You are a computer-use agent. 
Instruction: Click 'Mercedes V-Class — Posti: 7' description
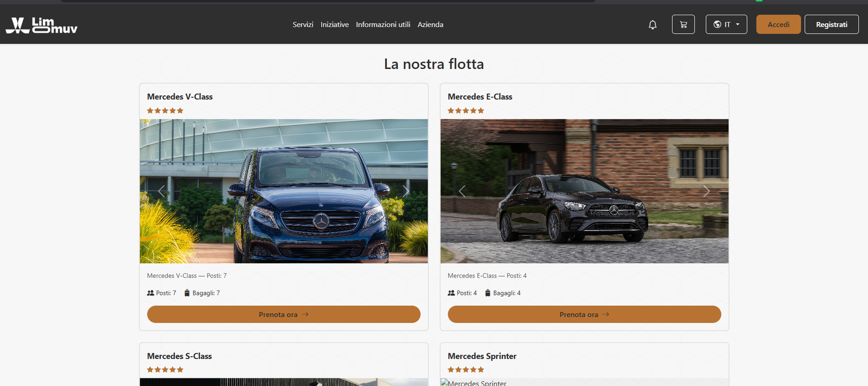point(187,276)
